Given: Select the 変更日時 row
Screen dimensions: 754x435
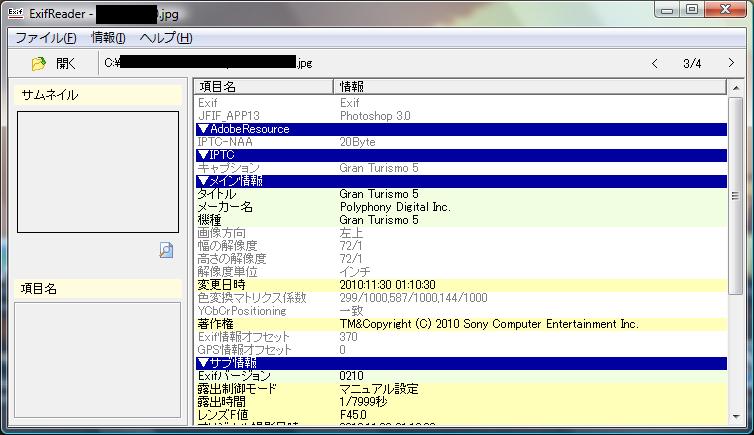Looking at the screenshot, I should [462, 285].
